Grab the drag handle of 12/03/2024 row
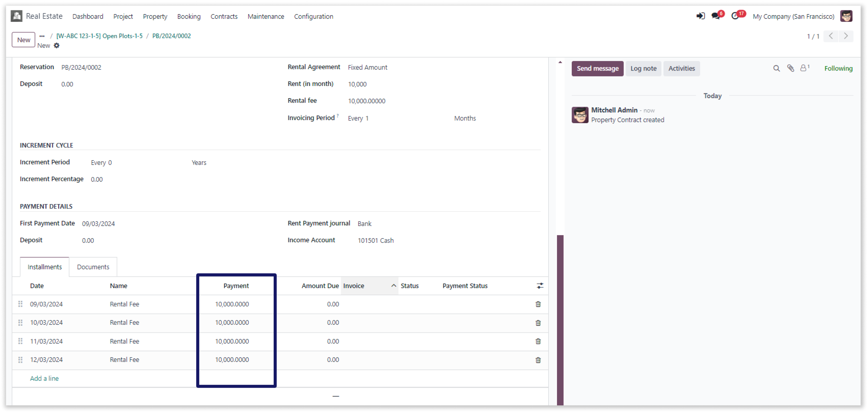This screenshot has width=868, height=412. click(20, 359)
